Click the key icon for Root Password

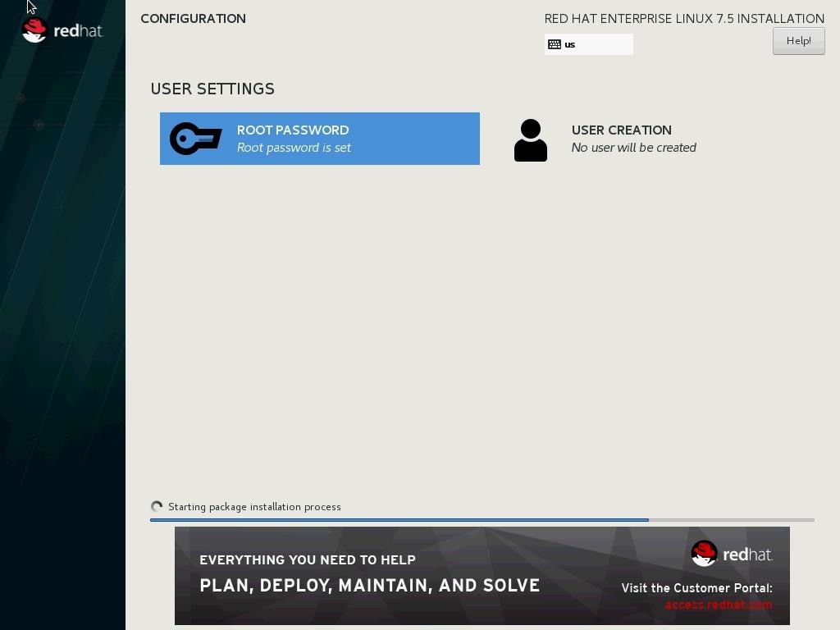pyautogui.click(x=195, y=139)
